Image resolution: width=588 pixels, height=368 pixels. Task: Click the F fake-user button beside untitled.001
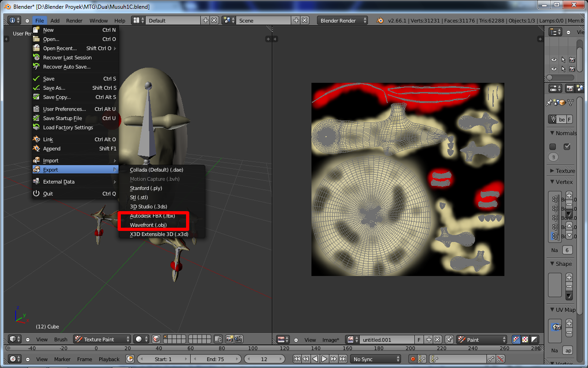tap(419, 339)
